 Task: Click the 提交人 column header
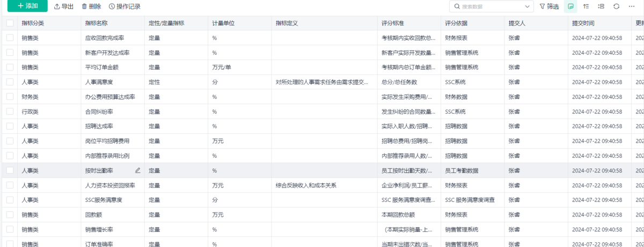click(536, 24)
